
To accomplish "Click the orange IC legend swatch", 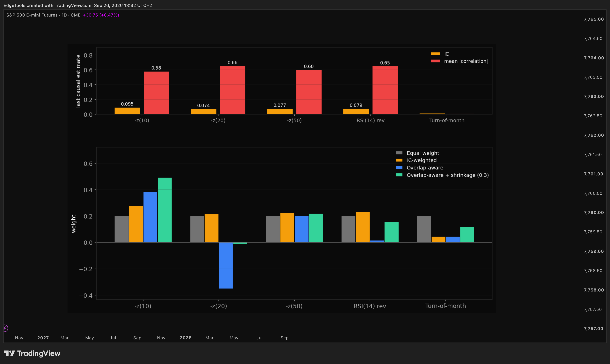I will point(436,54).
